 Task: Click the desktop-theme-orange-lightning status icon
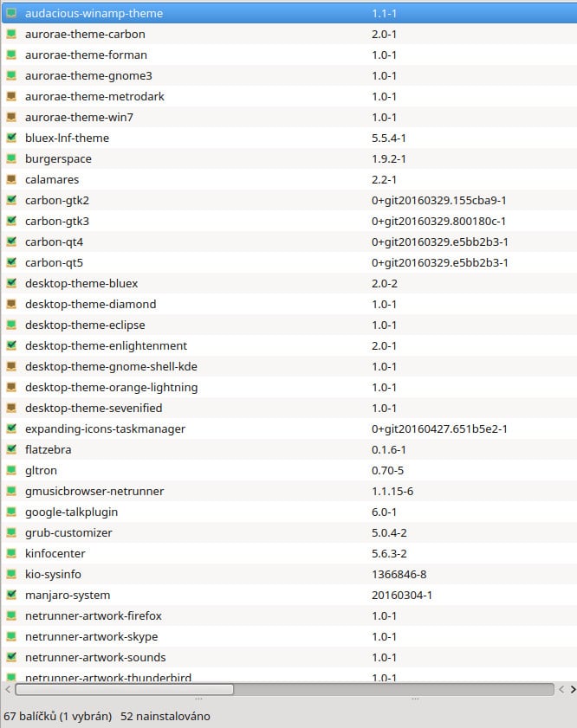point(11,387)
